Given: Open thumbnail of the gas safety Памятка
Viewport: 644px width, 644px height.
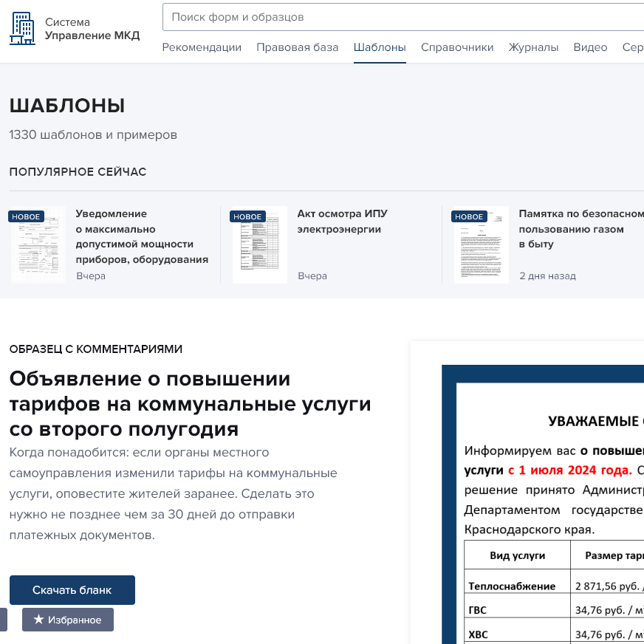Looking at the screenshot, I should pos(482,244).
